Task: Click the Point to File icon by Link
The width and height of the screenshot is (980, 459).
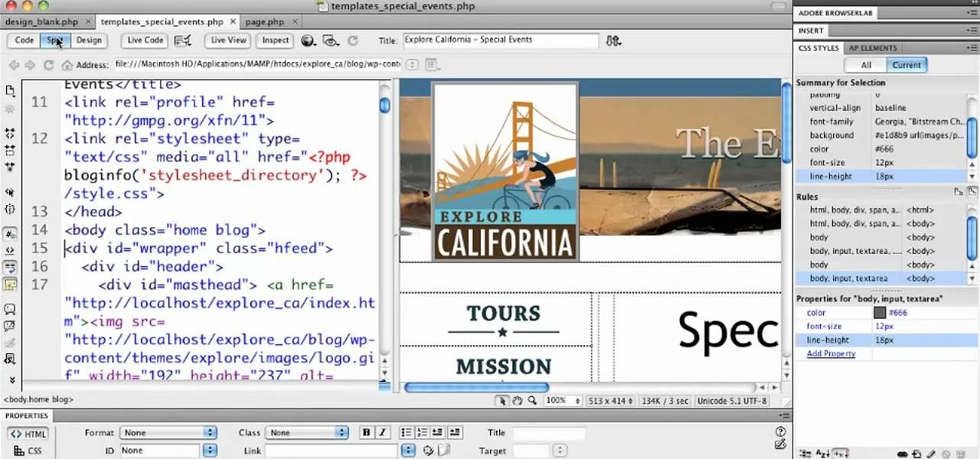Action: tap(429, 451)
